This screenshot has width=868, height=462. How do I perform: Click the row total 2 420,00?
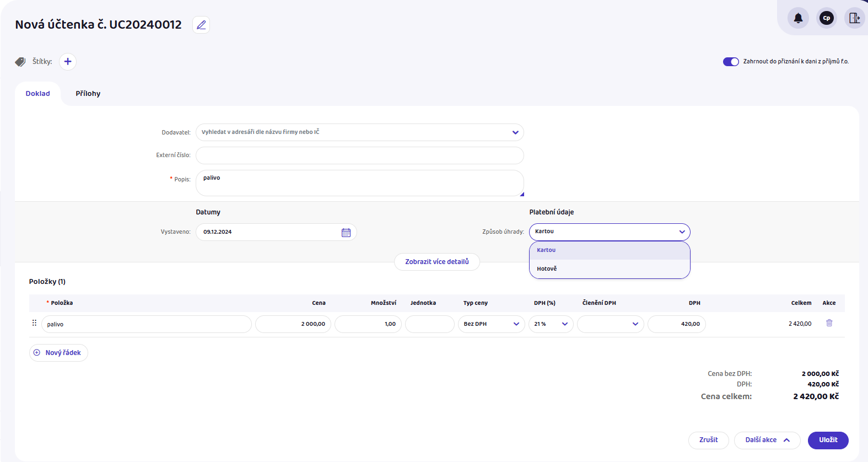pyautogui.click(x=800, y=324)
